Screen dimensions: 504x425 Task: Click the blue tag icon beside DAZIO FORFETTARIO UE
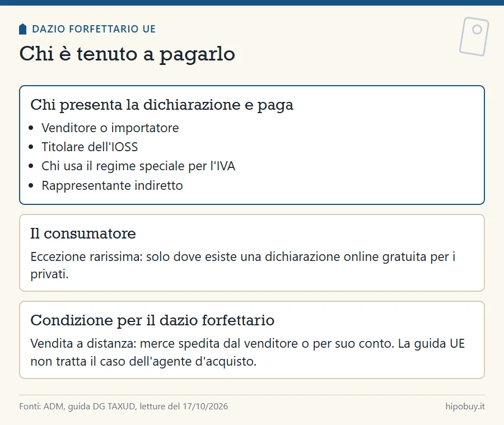[22, 29]
